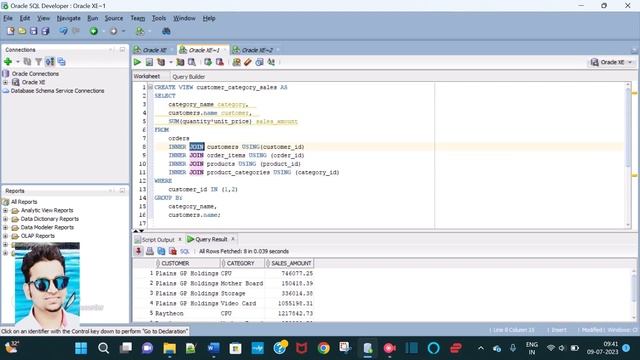
Task: Click the Open file folder icon
Action: click(22, 31)
